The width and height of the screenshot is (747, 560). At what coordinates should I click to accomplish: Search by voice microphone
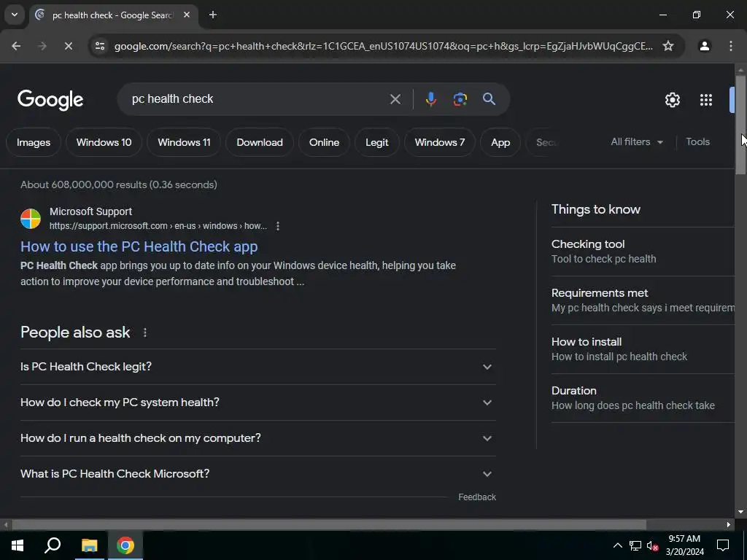tap(430, 99)
